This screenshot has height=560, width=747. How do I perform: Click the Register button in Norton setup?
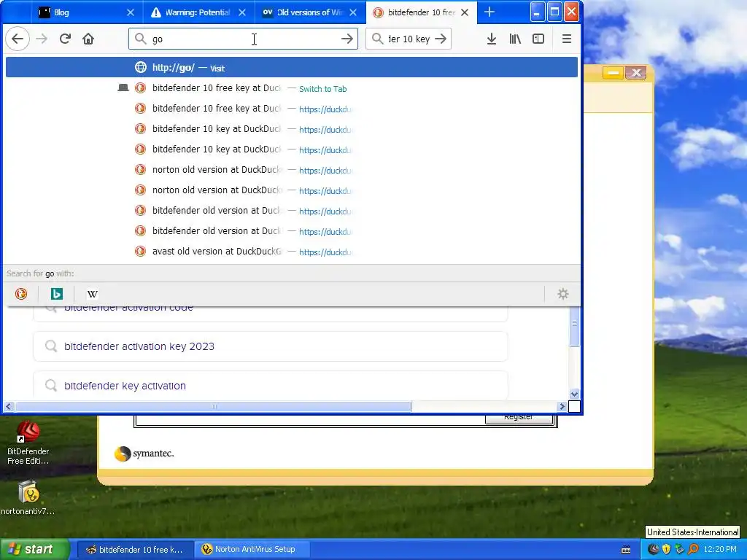pos(519,418)
